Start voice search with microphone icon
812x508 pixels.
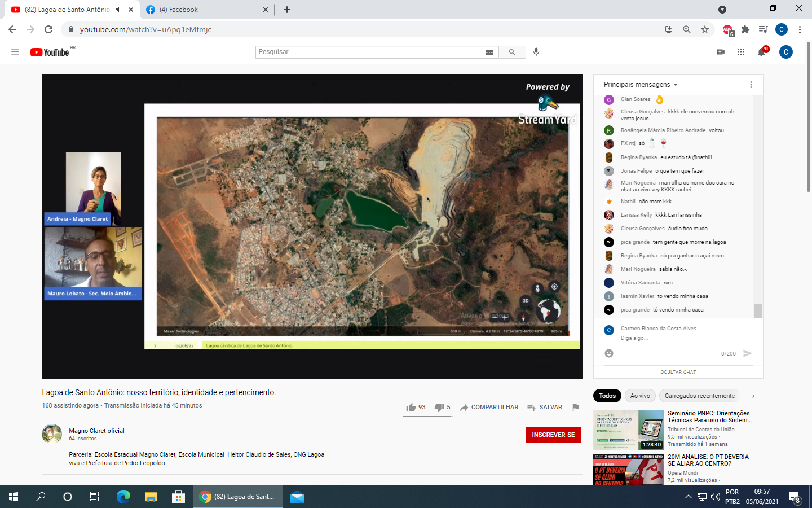pos(536,52)
